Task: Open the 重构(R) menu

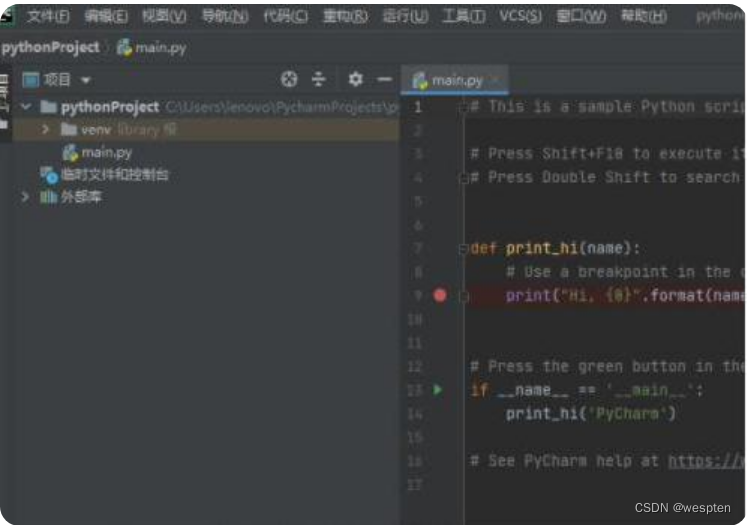Action: coord(345,17)
